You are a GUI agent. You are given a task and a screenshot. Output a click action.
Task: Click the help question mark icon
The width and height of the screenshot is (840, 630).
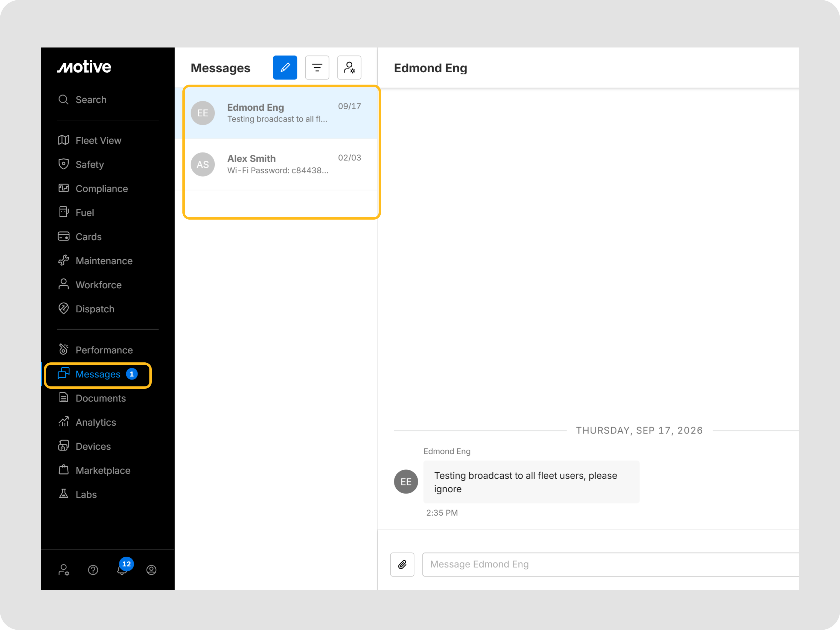click(x=93, y=570)
